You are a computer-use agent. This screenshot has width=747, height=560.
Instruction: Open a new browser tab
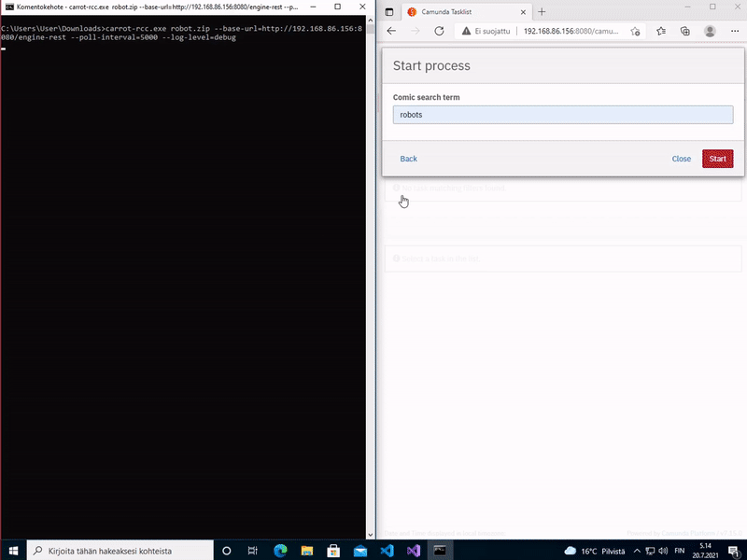coord(542,12)
